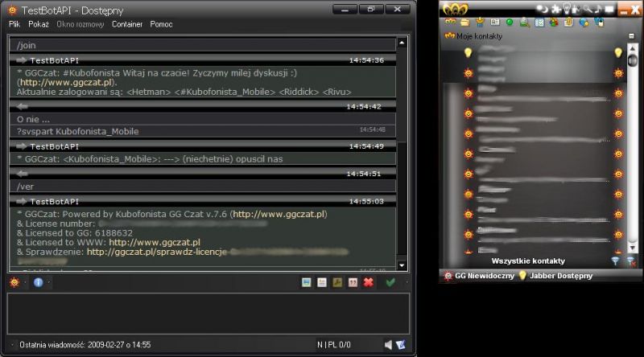
Task: Click the chat log scroll up arrow
Action: point(402,43)
